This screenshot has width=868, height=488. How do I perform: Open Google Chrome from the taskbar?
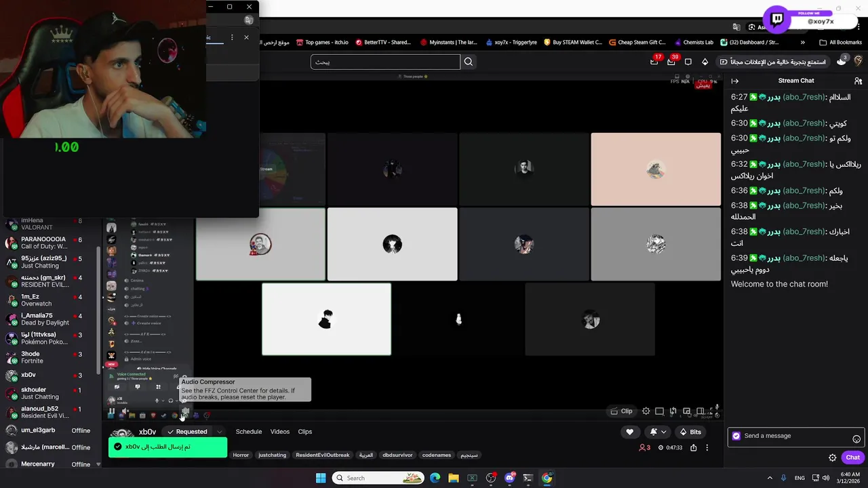[547, 478]
